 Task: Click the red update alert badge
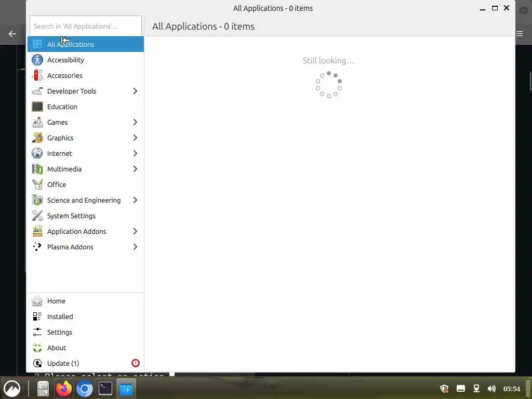tap(136, 363)
